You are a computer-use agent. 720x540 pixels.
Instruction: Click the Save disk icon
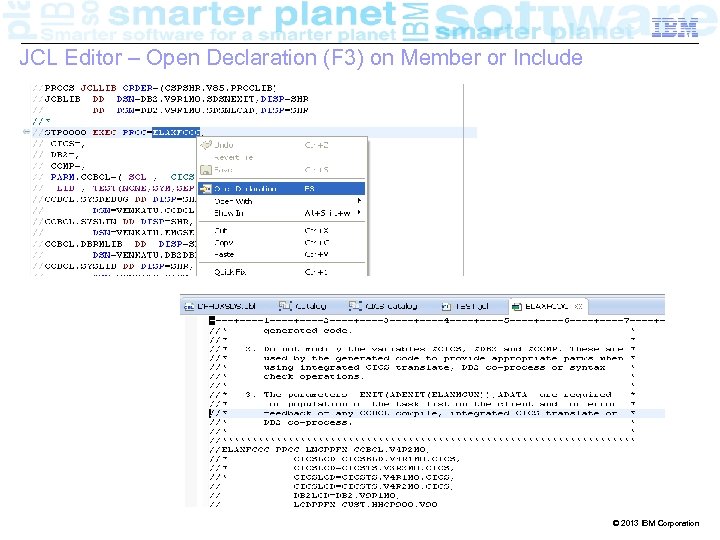[x=206, y=170]
